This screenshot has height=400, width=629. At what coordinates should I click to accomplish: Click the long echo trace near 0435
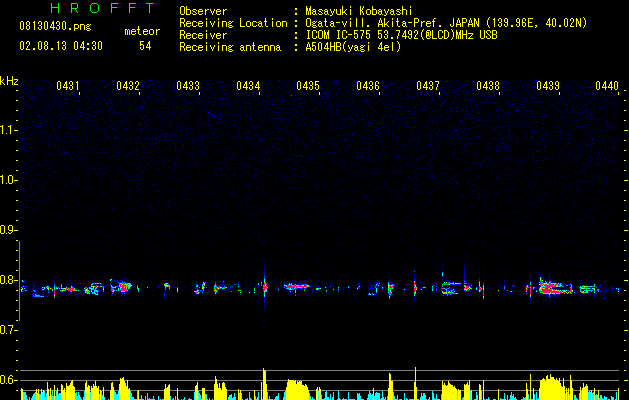click(x=297, y=286)
